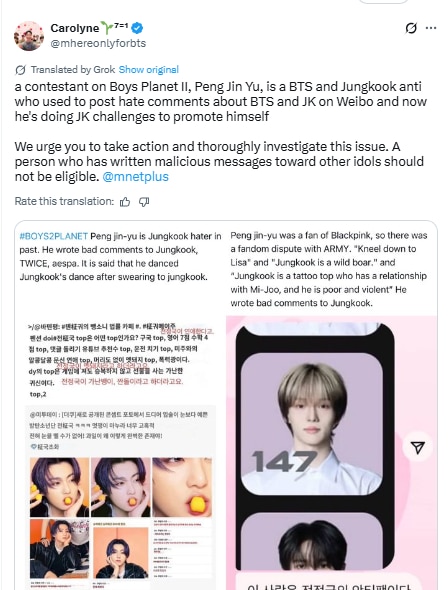Click the paper plane share icon
448x590 pixels.
point(418,447)
